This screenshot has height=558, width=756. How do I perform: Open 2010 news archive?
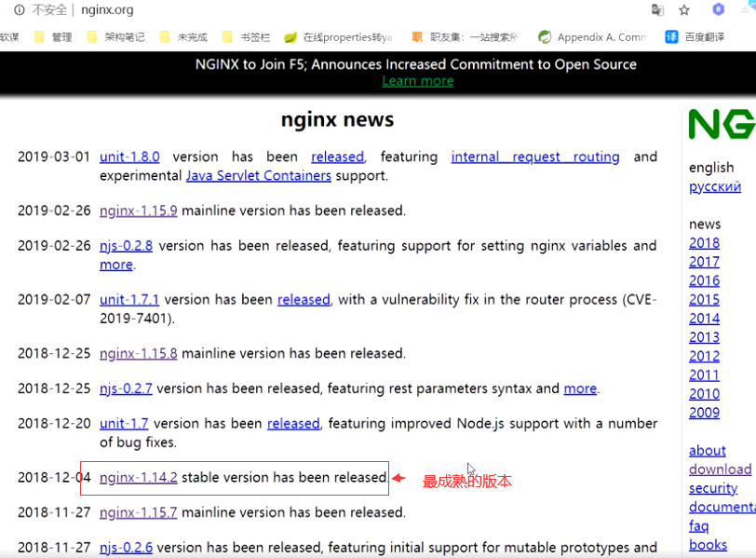[x=705, y=393]
